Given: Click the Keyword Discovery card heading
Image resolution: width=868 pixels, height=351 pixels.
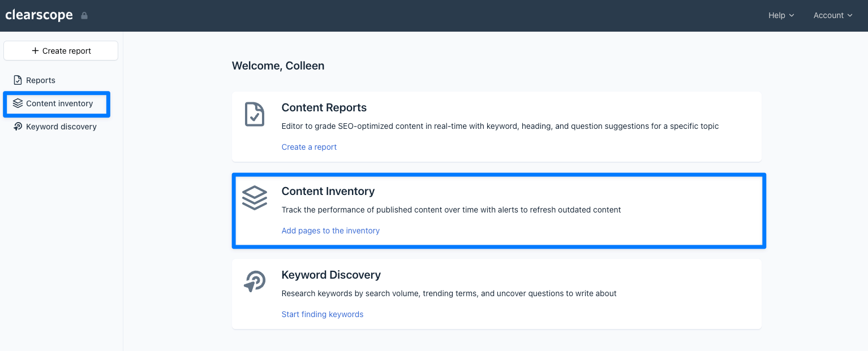Looking at the screenshot, I should point(331,275).
